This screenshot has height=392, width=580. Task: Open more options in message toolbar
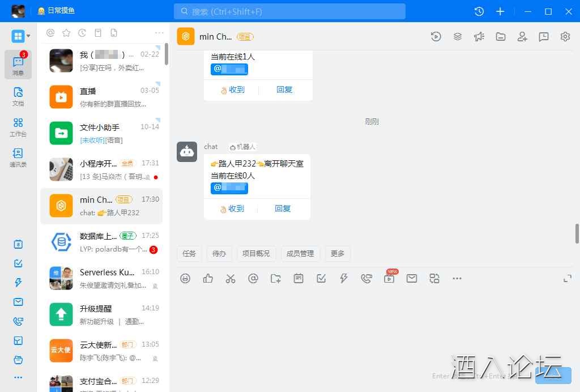point(457,278)
